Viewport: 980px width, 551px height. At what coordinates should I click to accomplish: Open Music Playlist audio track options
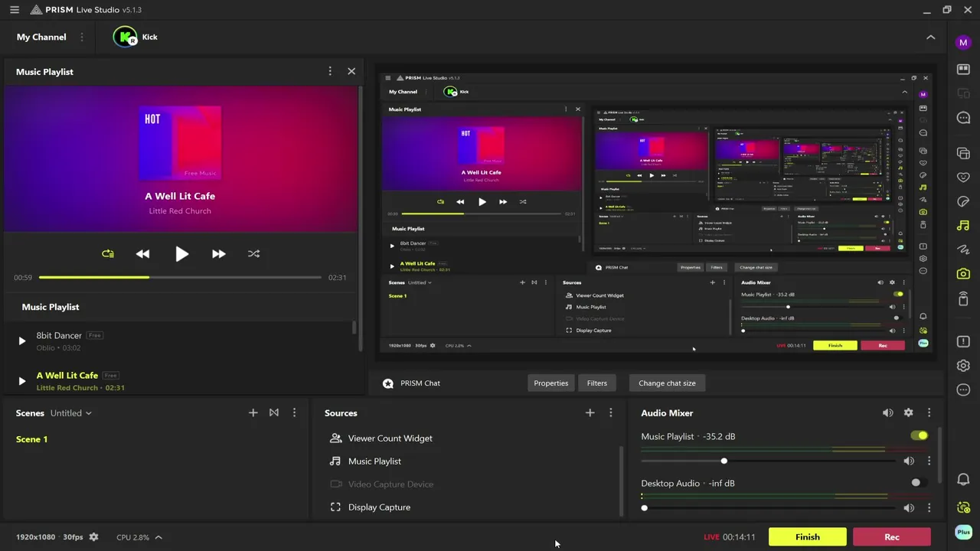click(929, 461)
